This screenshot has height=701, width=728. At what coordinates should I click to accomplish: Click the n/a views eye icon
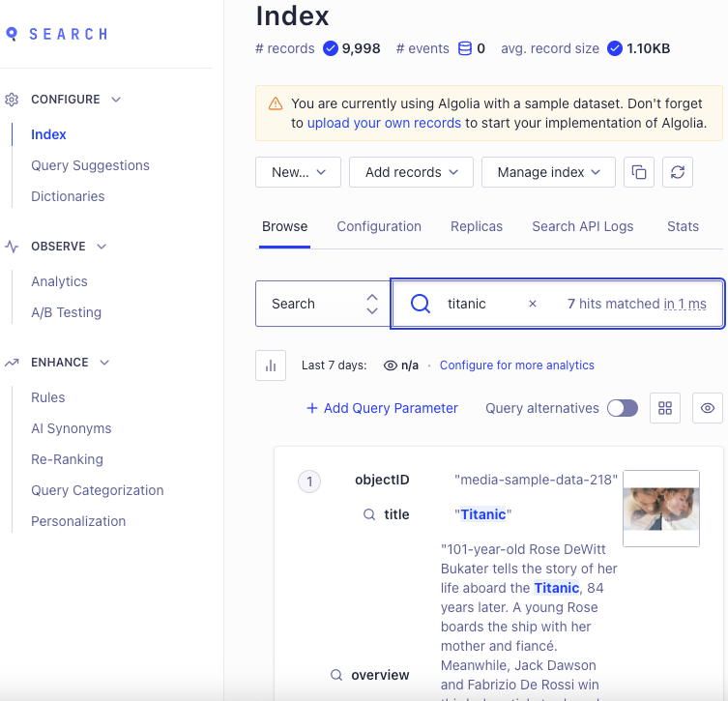[x=390, y=365]
